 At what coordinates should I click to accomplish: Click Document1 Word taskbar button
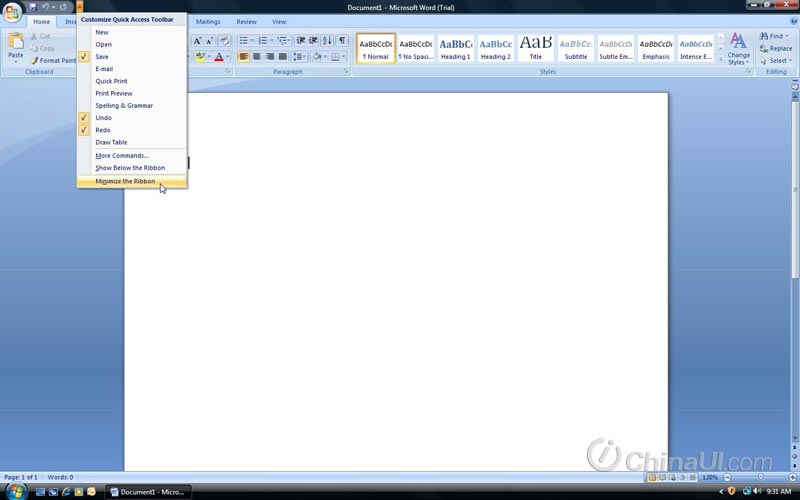coord(147,492)
